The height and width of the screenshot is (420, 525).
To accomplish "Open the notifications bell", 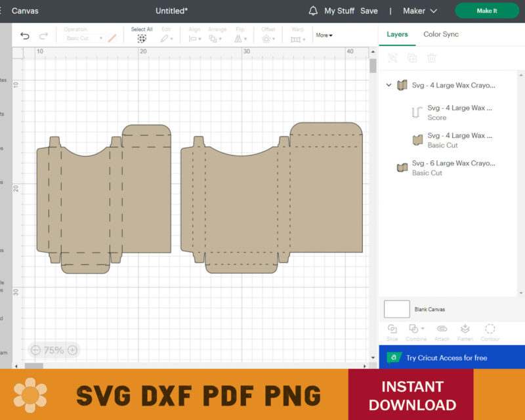I will 313,11.
